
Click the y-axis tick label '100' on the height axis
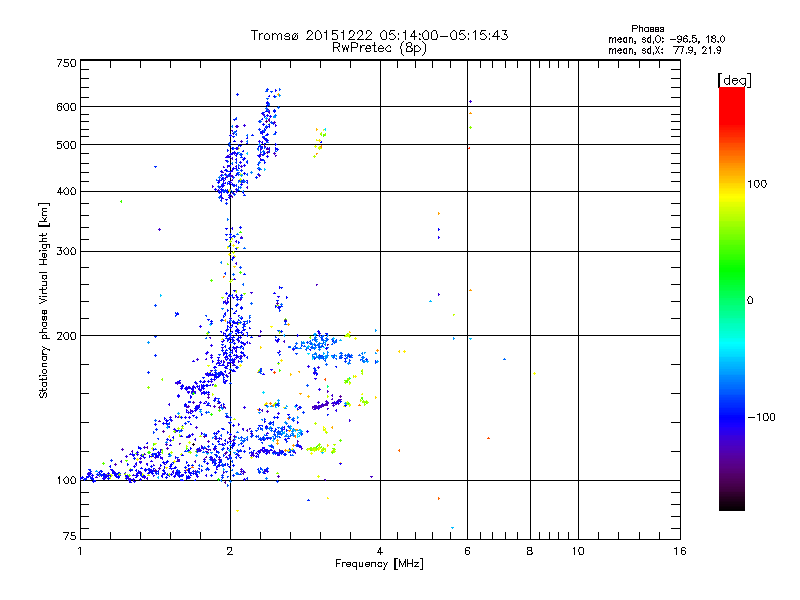[66, 480]
